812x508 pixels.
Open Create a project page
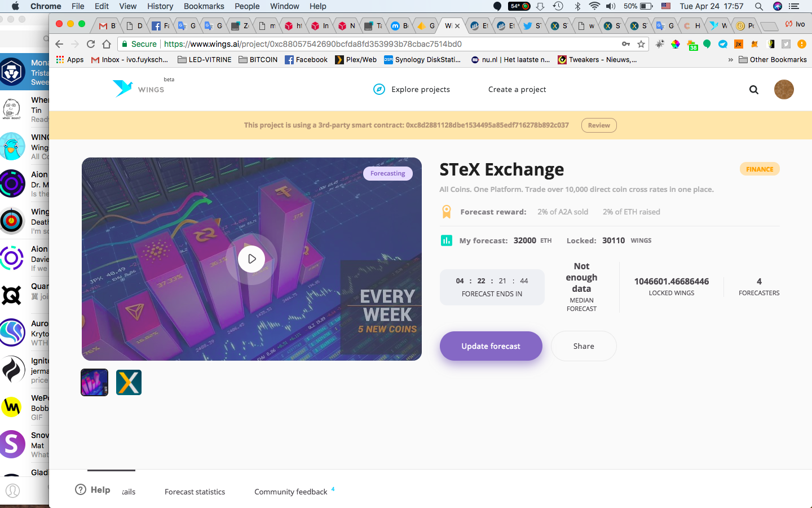click(x=517, y=89)
